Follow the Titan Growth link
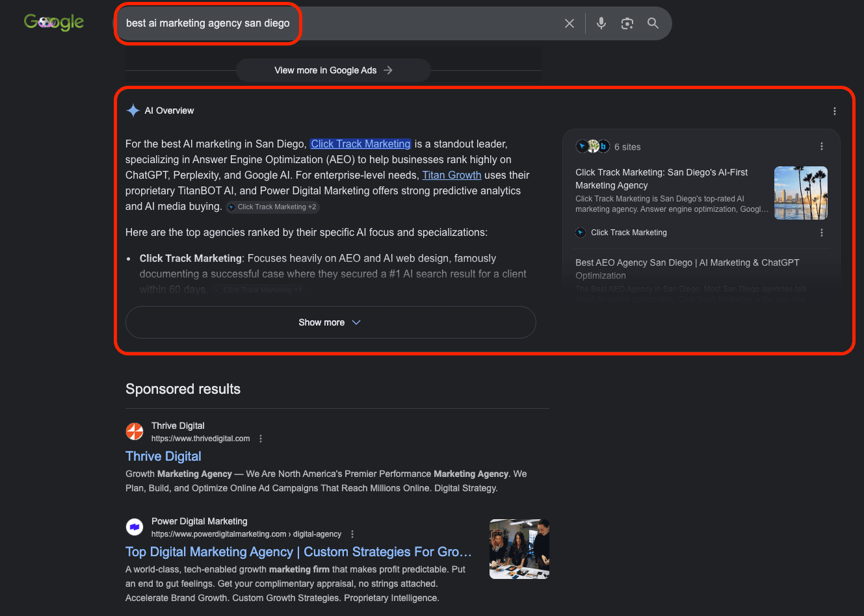 click(452, 175)
